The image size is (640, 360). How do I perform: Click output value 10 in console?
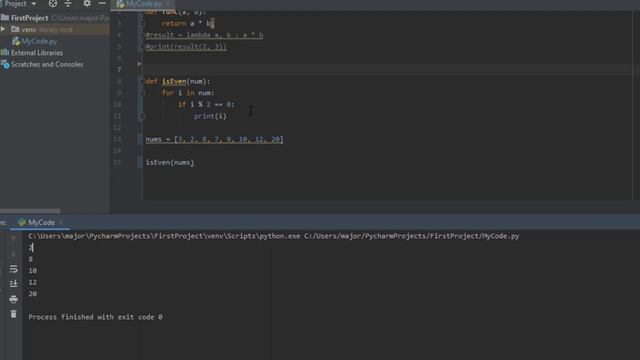point(33,271)
